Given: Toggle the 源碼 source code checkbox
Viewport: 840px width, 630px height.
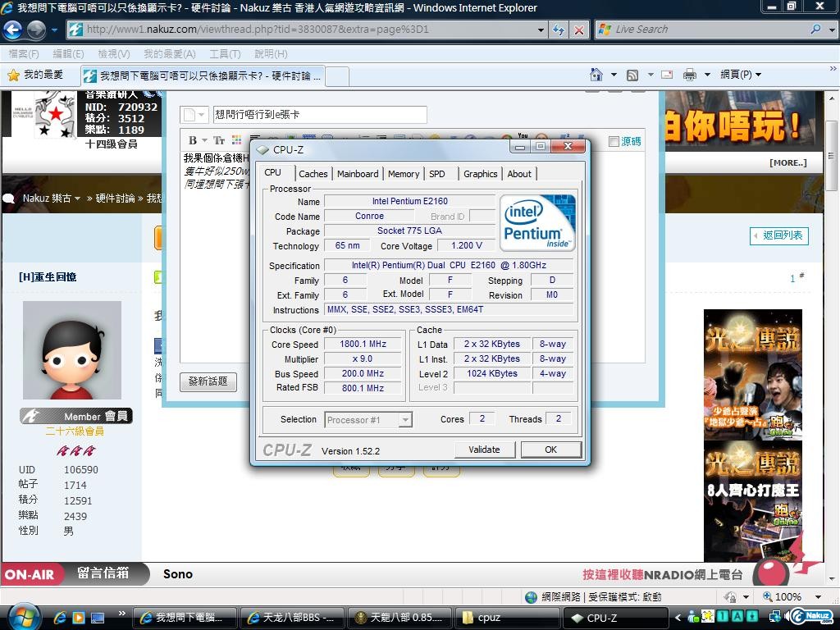Looking at the screenshot, I should 614,141.
